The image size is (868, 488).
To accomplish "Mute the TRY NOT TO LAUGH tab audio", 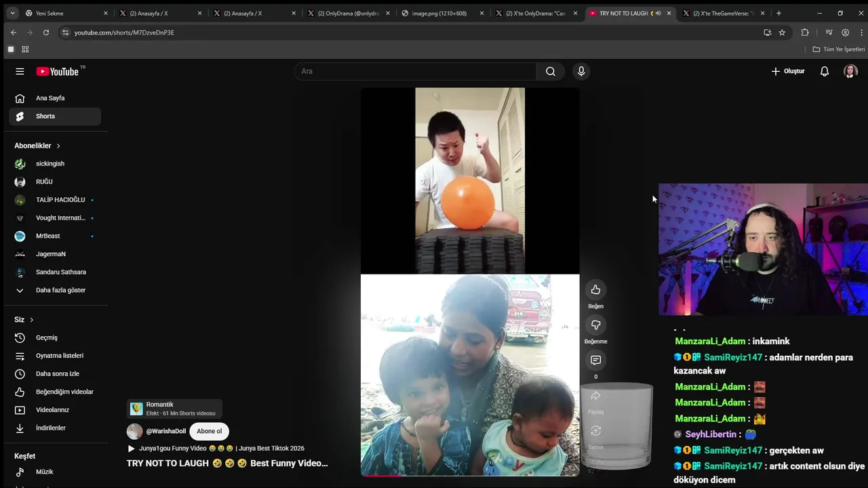I will coord(658,14).
